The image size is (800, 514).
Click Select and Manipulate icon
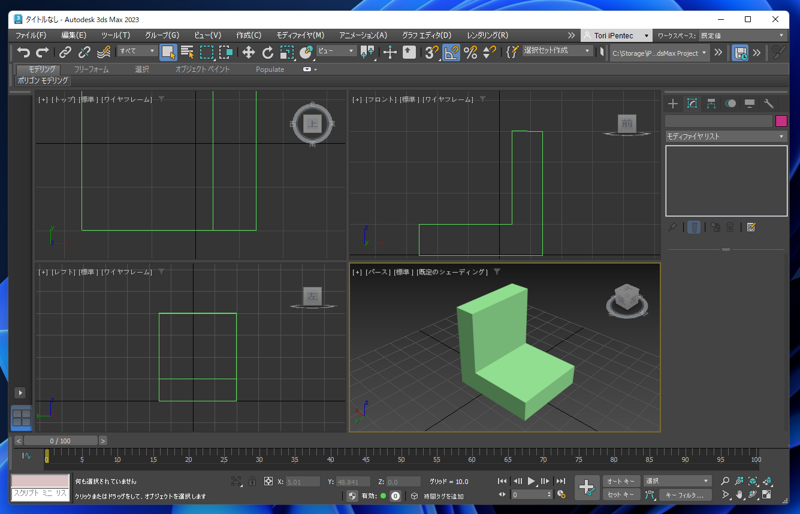[x=390, y=52]
